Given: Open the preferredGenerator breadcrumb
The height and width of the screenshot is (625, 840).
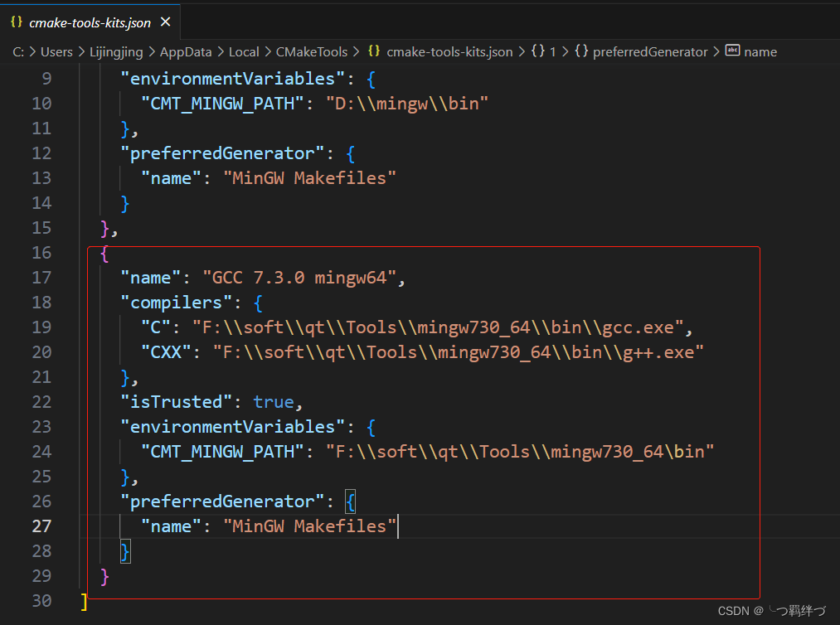Looking at the screenshot, I should 650,52.
